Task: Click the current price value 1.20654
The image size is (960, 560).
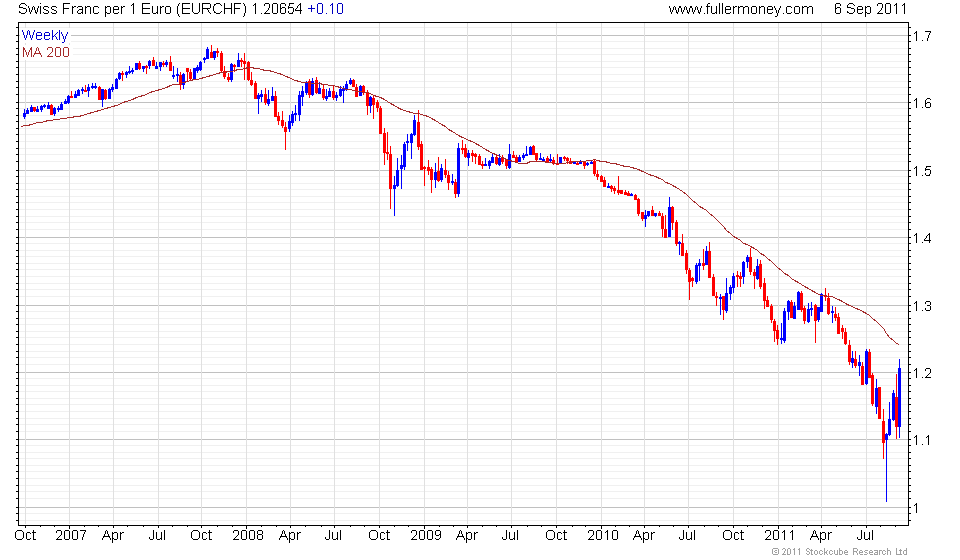Action: (277, 9)
